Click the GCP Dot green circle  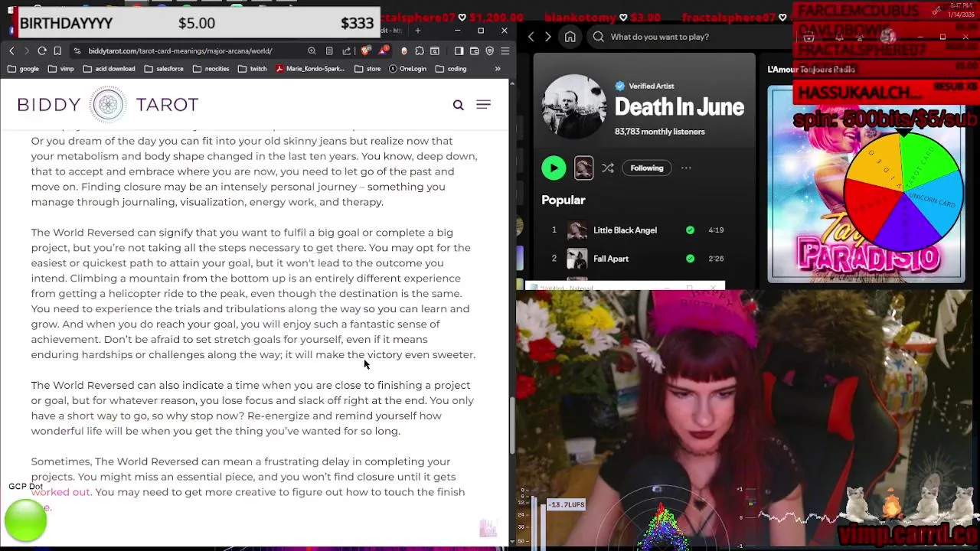click(x=25, y=521)
